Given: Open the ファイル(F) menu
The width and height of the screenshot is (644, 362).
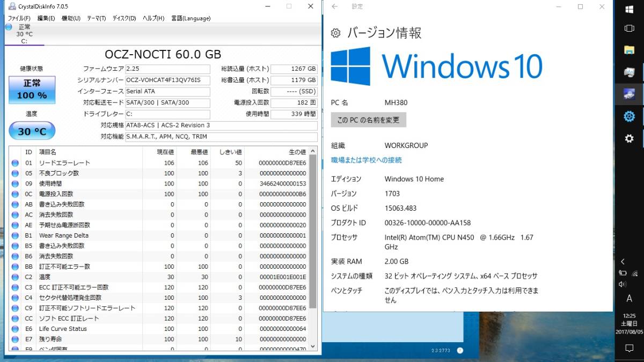Looking at the screenshot, I should (19, 18).
